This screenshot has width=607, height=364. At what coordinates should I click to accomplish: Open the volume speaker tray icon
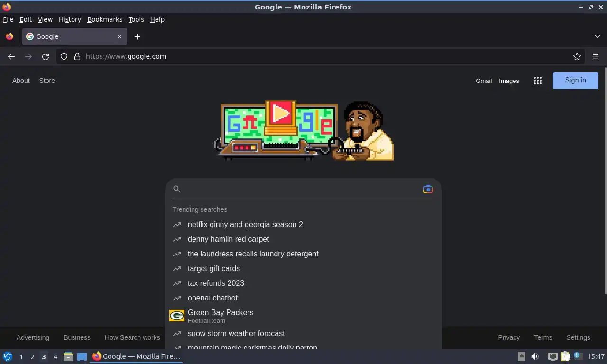pos(535,356)
